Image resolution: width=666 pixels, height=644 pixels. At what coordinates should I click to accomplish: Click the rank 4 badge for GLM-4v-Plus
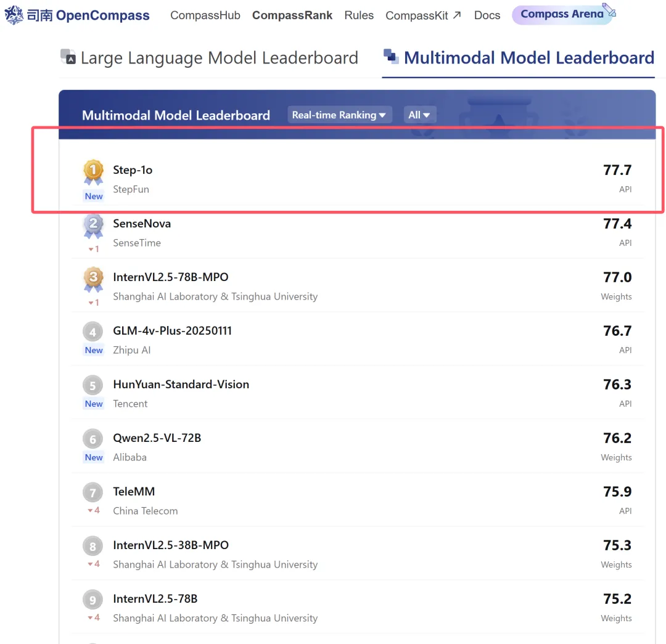pos(93,333)
